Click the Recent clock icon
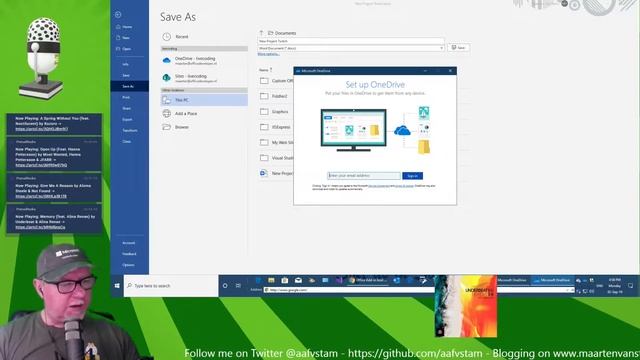 click(167, 37)
